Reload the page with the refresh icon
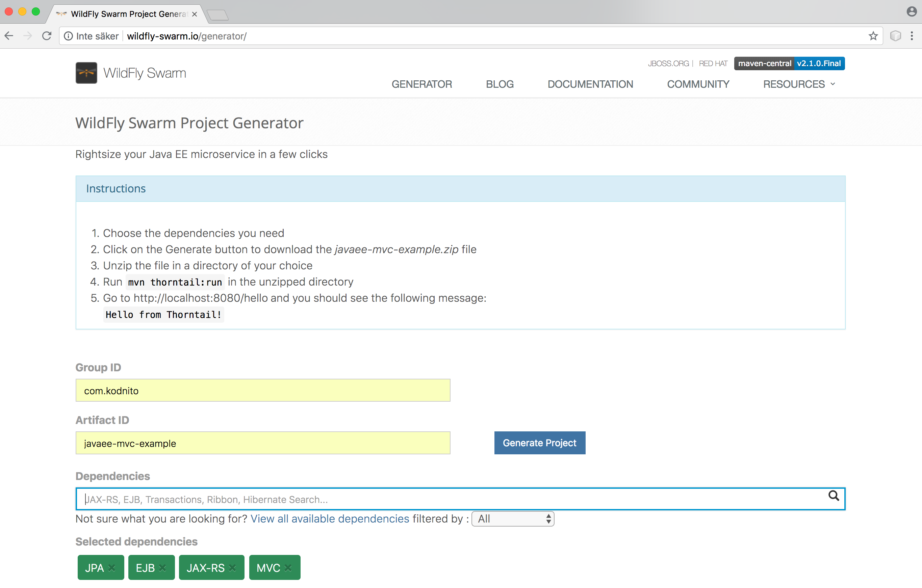Viewport: 922px width, 588px height. (47, 36)
